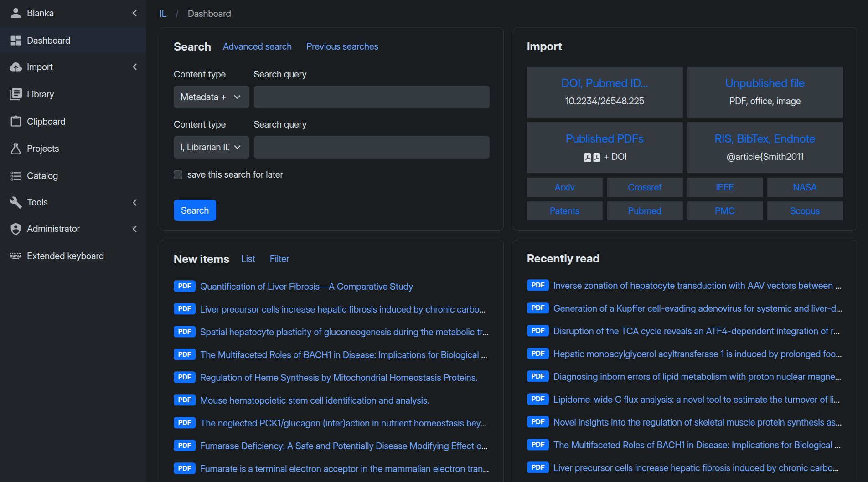The height and width of the screenshot is (482, 868).
Task: Open the Librarian ID content type dropdown
Action: pyautogui.click(x=211, y=147)
